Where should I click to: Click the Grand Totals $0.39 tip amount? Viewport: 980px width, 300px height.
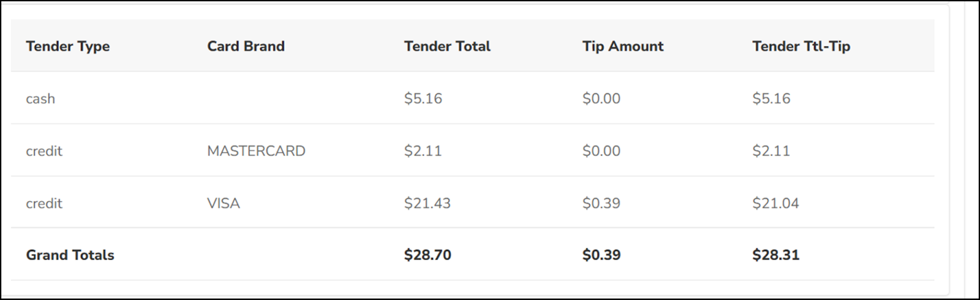601,255
